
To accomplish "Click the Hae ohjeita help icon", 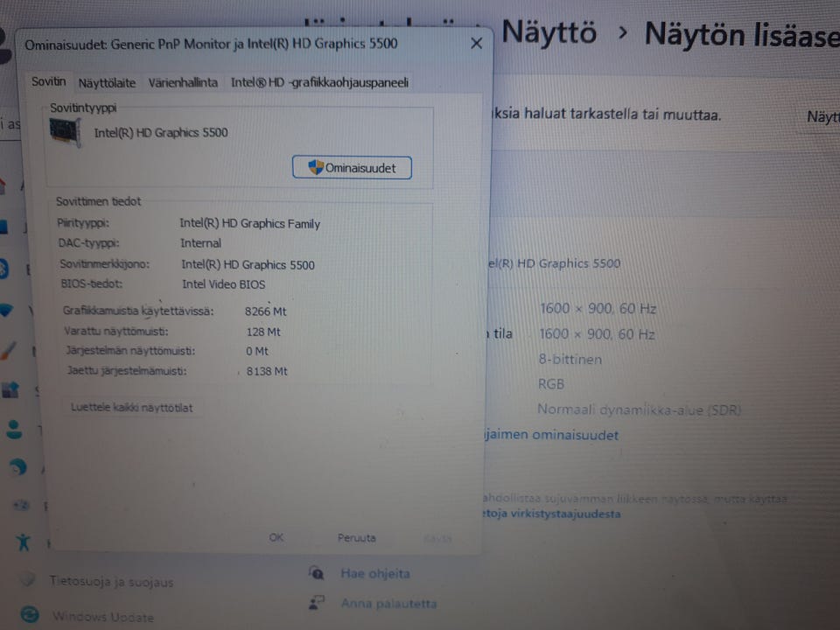I will coord(317,572).
